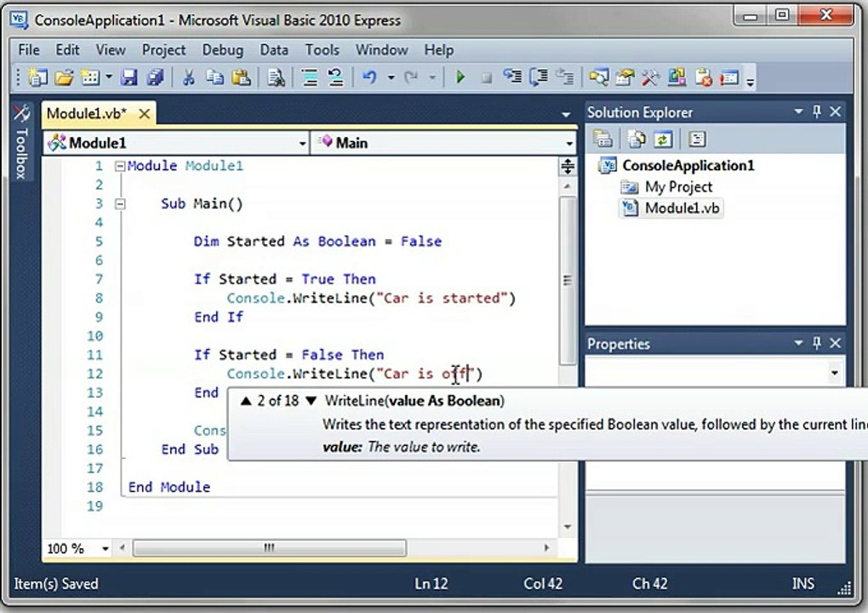Open the Main method dropdown
868x613 pixels.
tap(569, 143)
